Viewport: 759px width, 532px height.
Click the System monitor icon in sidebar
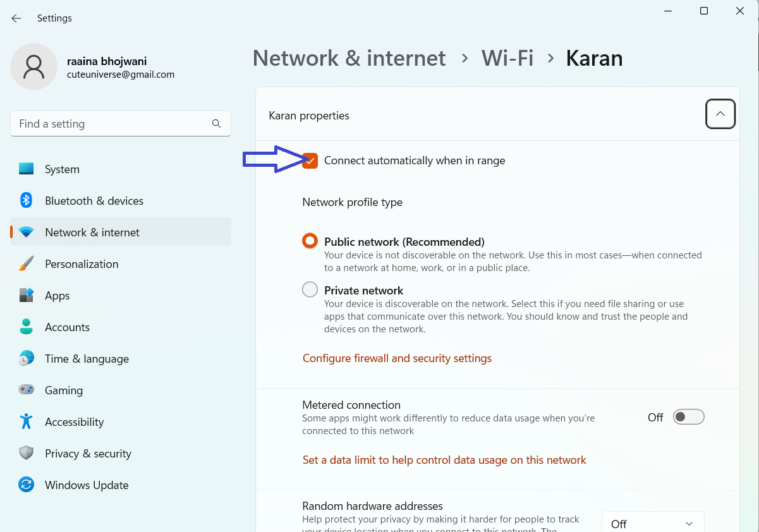point(26,169)
